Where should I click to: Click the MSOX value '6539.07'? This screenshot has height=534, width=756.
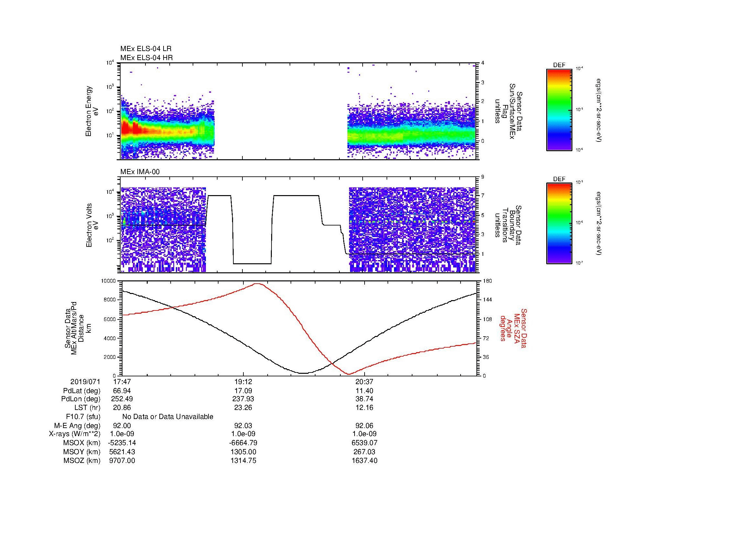point(364,443)
